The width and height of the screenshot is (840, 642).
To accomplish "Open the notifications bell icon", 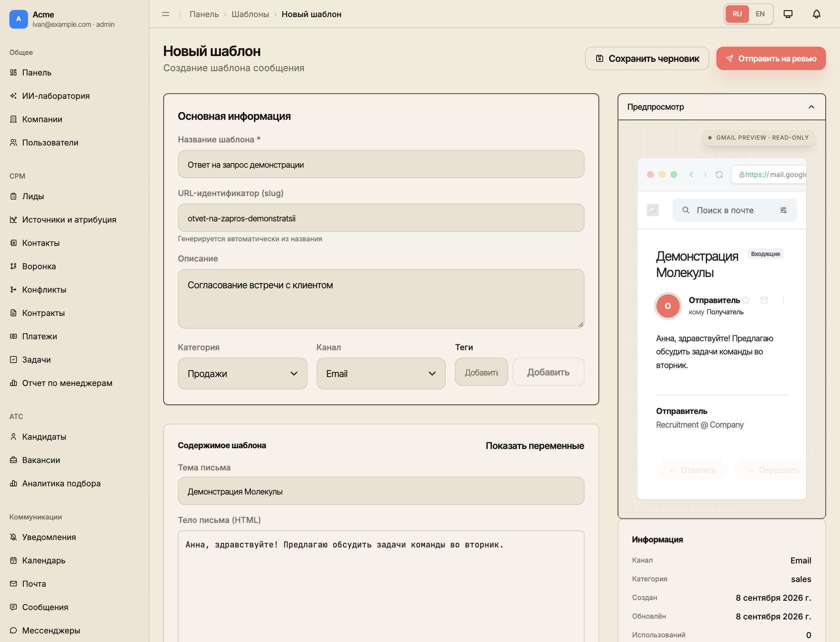I will pos(816,14).
